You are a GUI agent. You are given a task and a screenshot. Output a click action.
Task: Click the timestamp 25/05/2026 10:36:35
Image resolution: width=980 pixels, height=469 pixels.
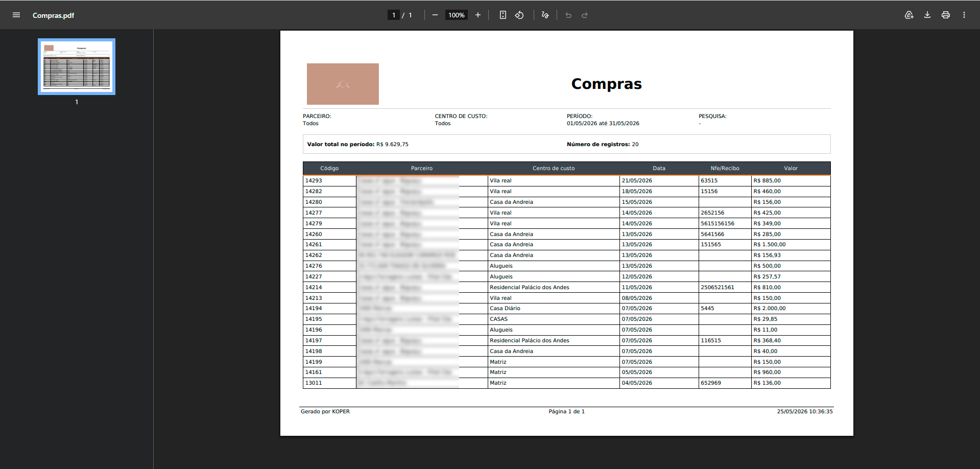click(x=805, y=412)
